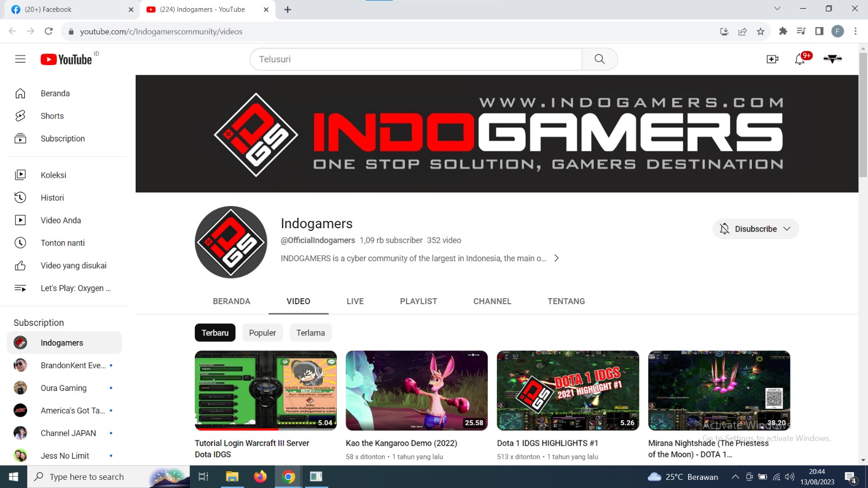Open the browser extensions puzzle icon
This screenshot has height=488, width=868.
pos(783,31)
